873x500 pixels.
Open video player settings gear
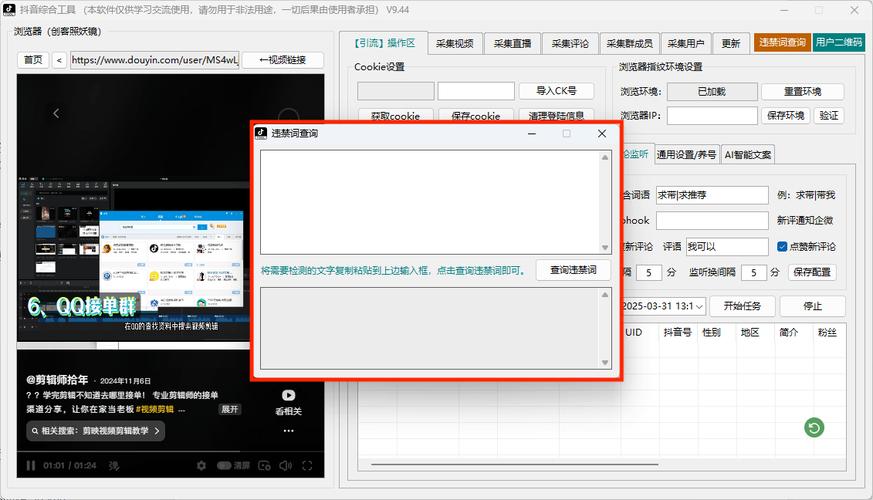click(201, 466)
